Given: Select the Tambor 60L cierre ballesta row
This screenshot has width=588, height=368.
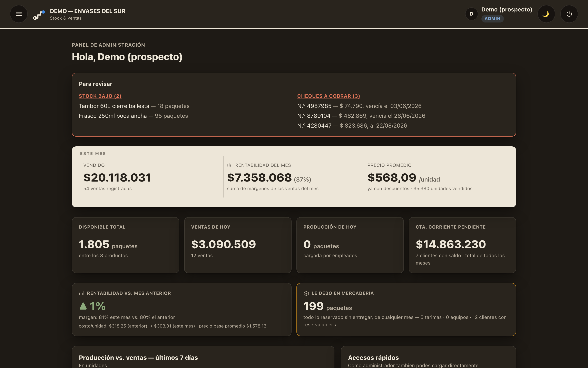Looking at the screenshot, I should point(134,106).
